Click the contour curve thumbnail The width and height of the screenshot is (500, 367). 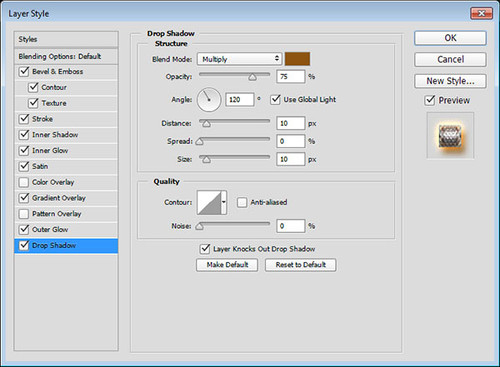pos(209,202)
